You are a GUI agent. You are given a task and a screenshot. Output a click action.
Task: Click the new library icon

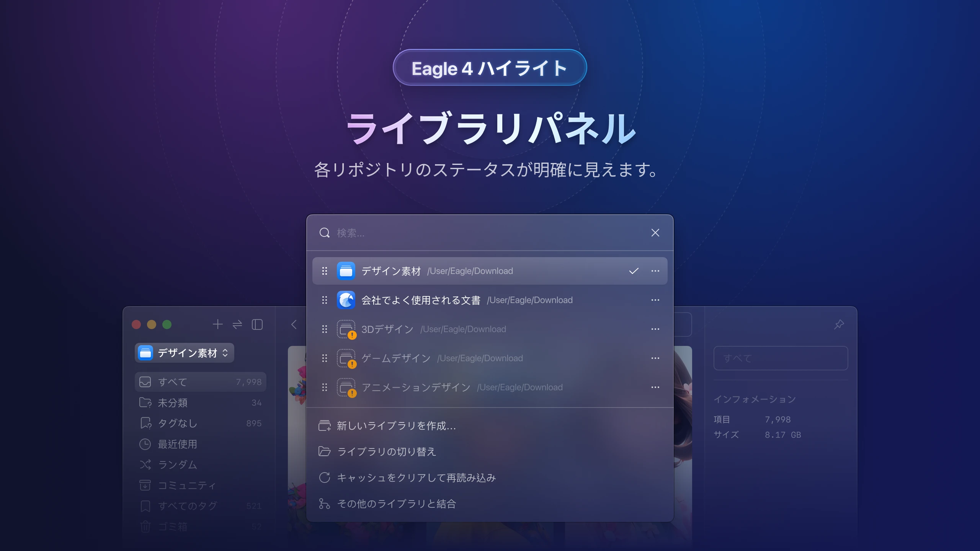(x=325, y=425)
